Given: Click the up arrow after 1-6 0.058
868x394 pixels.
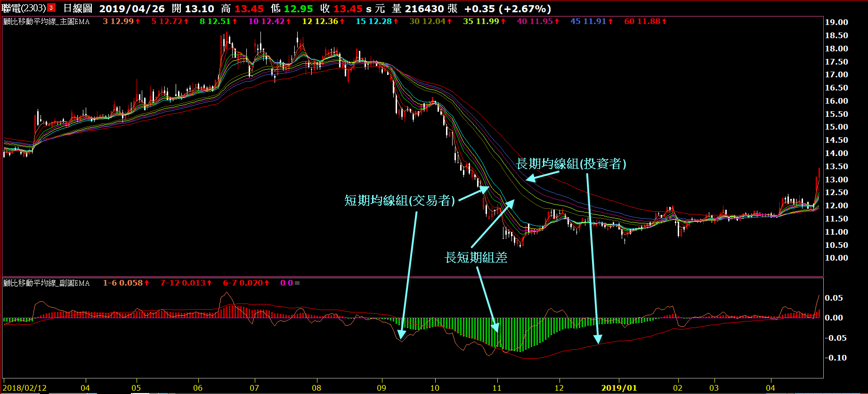Looking at the screenshot, I should coord(147,283).
